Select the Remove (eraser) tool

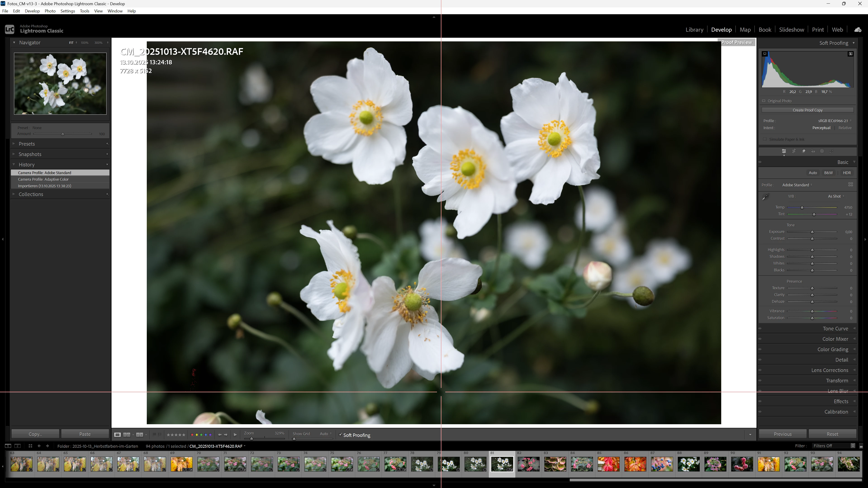pyautogui.click(x=804, y=151)
